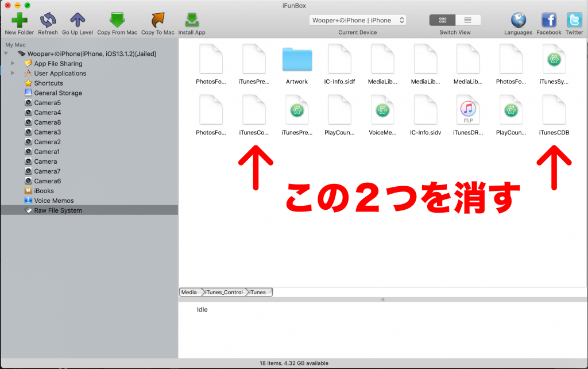The width and height of the screenshot is (588, 369).
Task: Select the Artwork folder
Action: pos(297,64)
